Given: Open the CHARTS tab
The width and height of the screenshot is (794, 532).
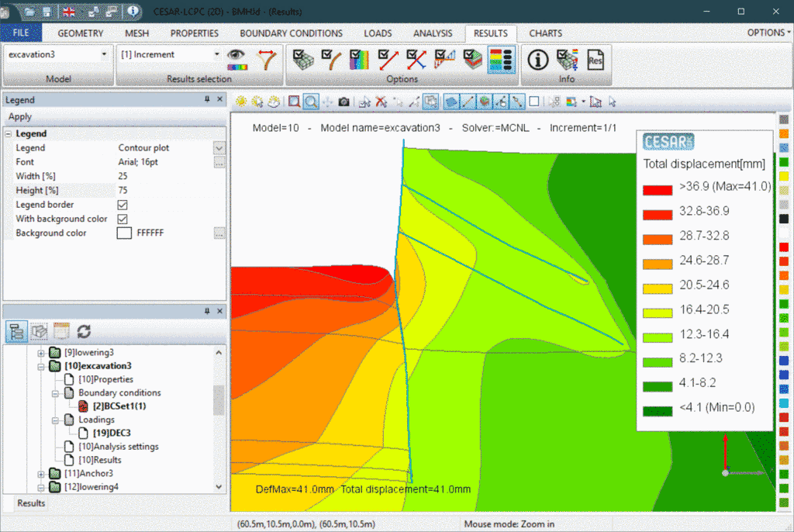Looking at the screenshot, I should tap(546, 33).
